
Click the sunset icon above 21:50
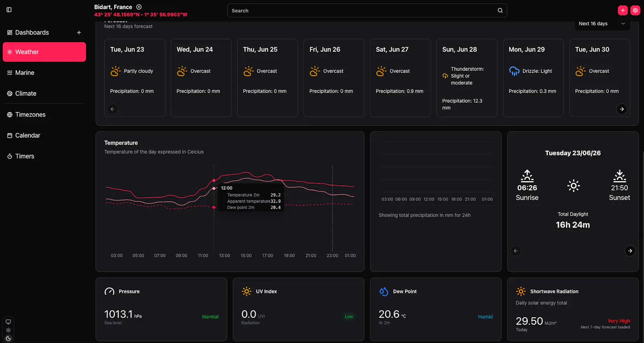click(619, 176)
